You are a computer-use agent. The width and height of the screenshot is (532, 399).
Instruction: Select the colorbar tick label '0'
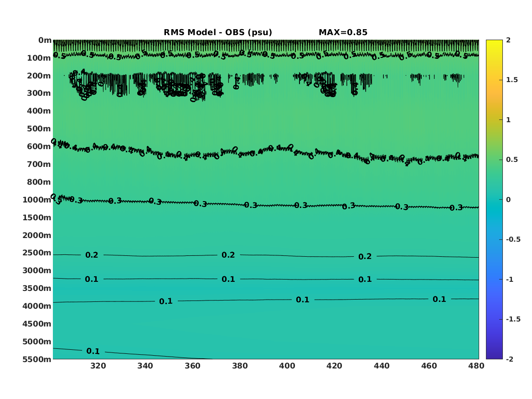(x=508, y=200)
